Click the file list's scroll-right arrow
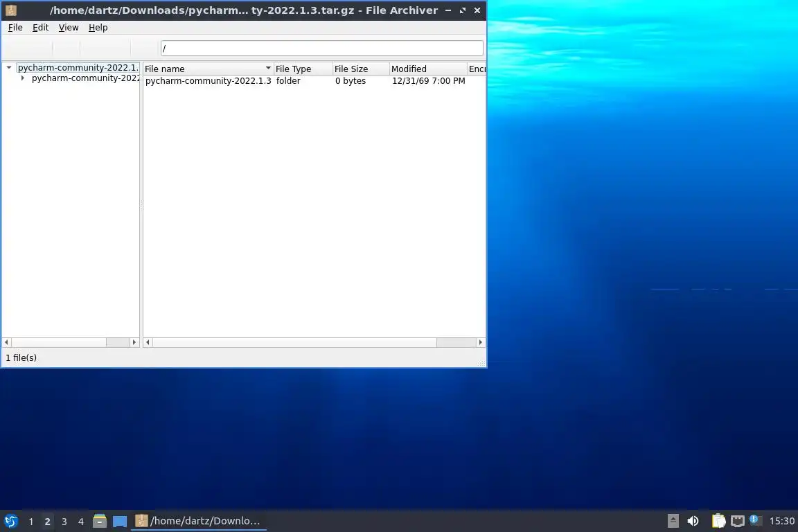Viewport: 798px width, 532px height. pyautogui.click(x=481, y=342)
